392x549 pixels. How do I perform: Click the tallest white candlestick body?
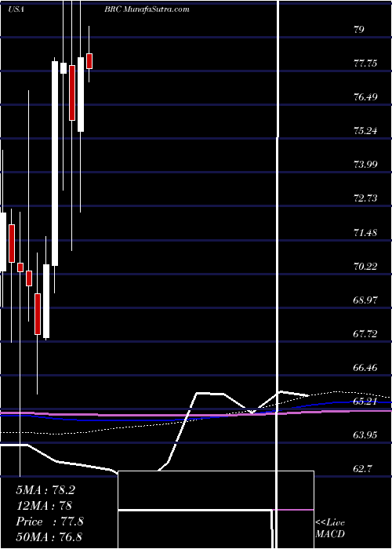[x=55, y=163]
